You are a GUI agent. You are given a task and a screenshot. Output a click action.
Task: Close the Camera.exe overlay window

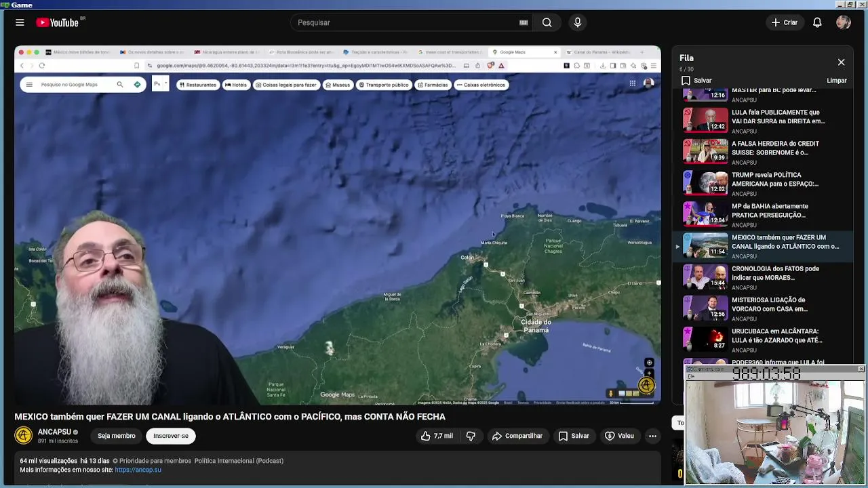(861, 369)
